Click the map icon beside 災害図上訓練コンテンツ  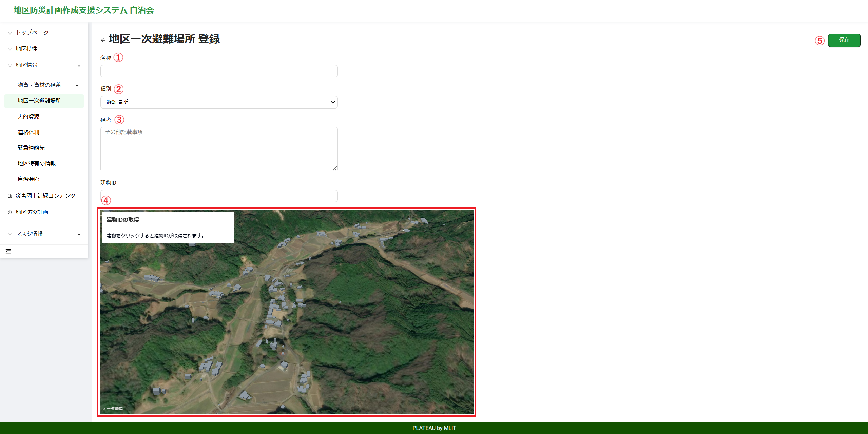point(10,196)
